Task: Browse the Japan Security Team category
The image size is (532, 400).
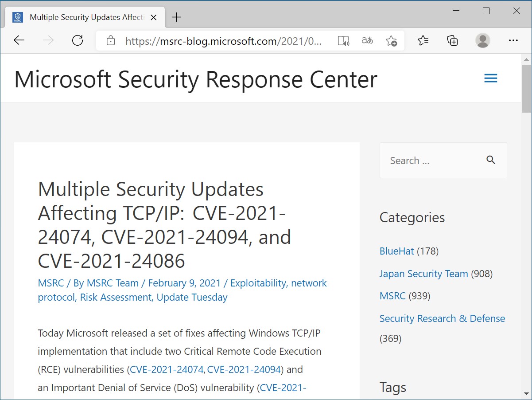Action: coord(423,274)
